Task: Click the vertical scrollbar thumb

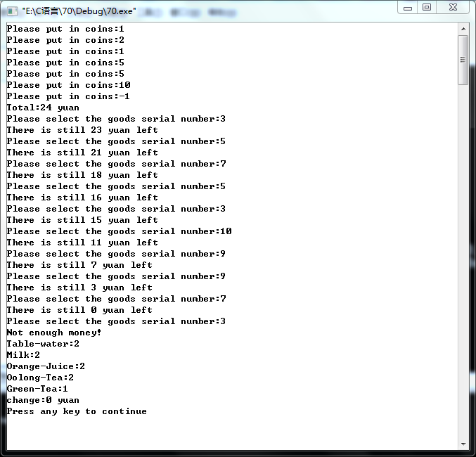Action: tap(463, 60)
